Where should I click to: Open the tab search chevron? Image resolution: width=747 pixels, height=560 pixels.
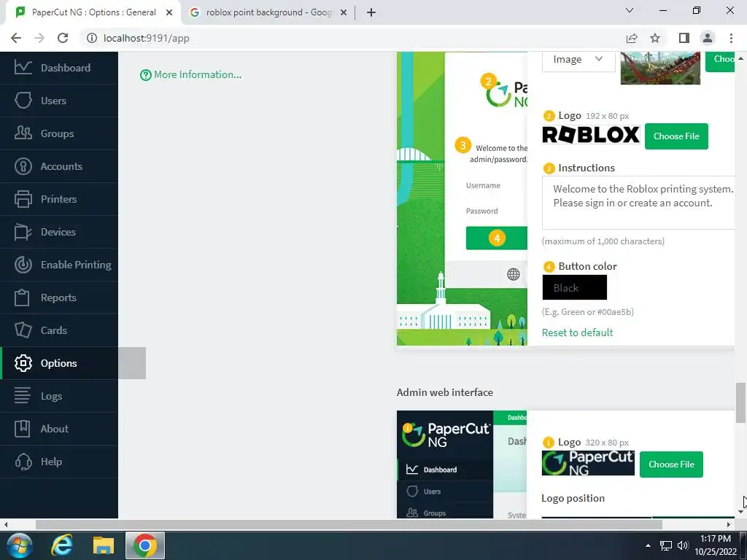630,10
